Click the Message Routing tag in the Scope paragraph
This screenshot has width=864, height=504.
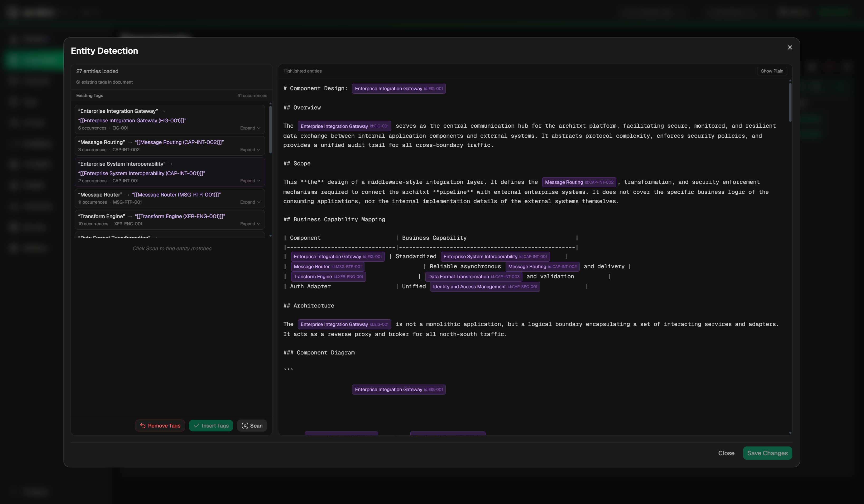coord(579,182)
